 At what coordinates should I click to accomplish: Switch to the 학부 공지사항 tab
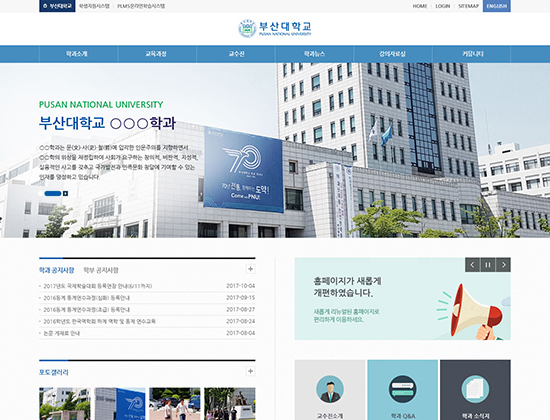click(x=101, y=270)
